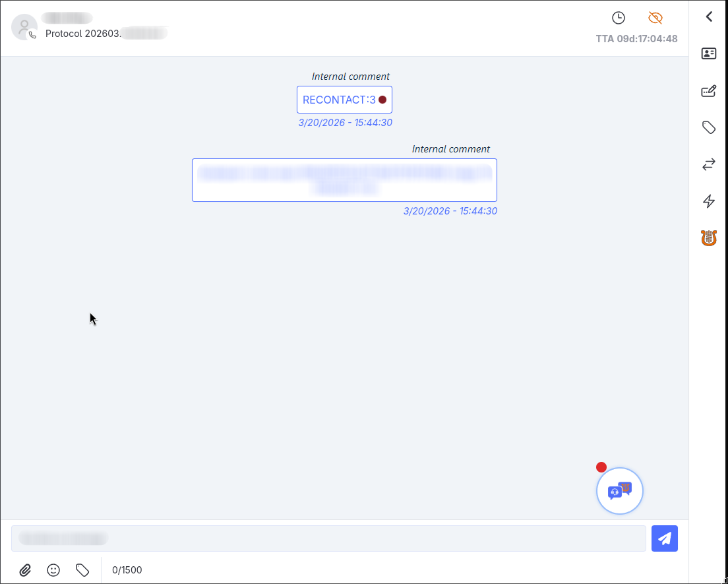Click the transfer arrows icon
Screen dimensions: 728x584
(708, 164)
